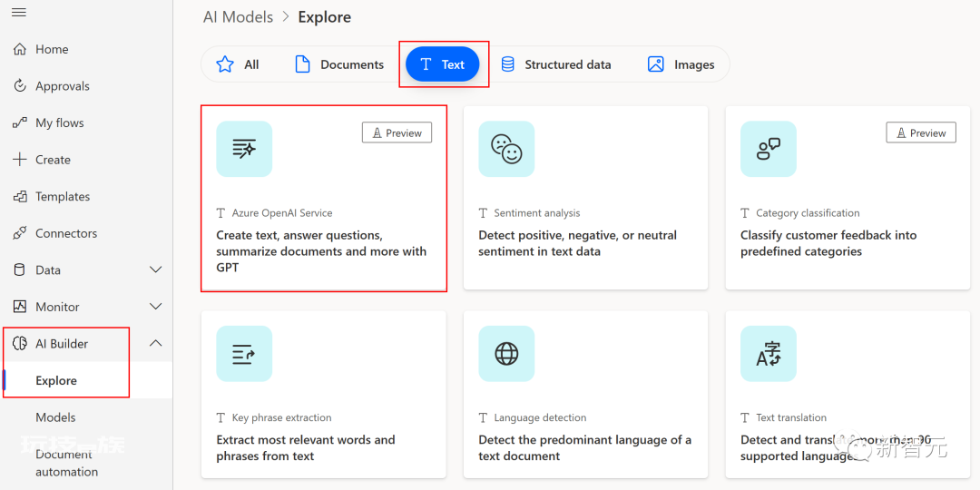Switch to the Structured data tab

pos(555,64)
